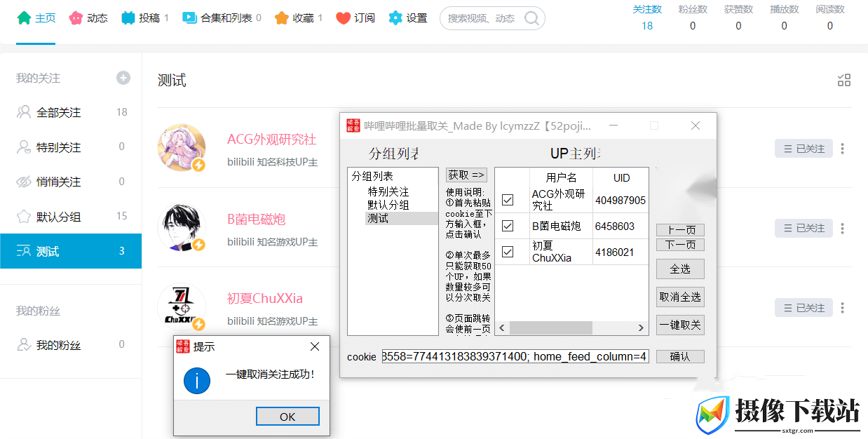Close the 提示 message box
868x439 pixels.
[315, 346]
